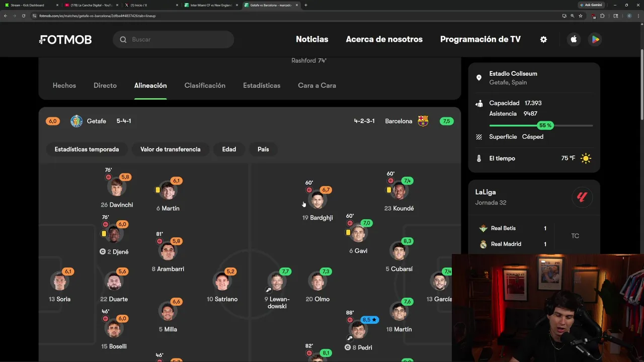Click Djené's captain armband icon
The image size is (644, 362).
tap(103, 251)
